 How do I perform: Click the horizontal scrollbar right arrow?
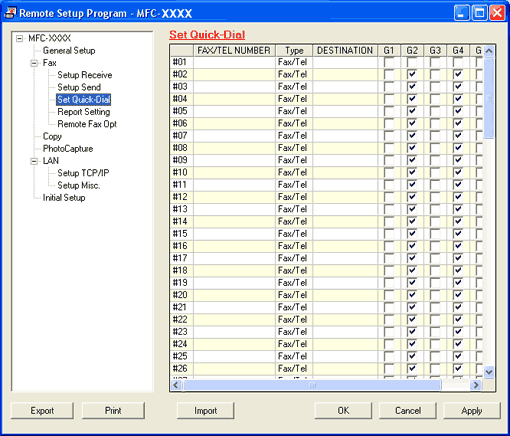476,385
